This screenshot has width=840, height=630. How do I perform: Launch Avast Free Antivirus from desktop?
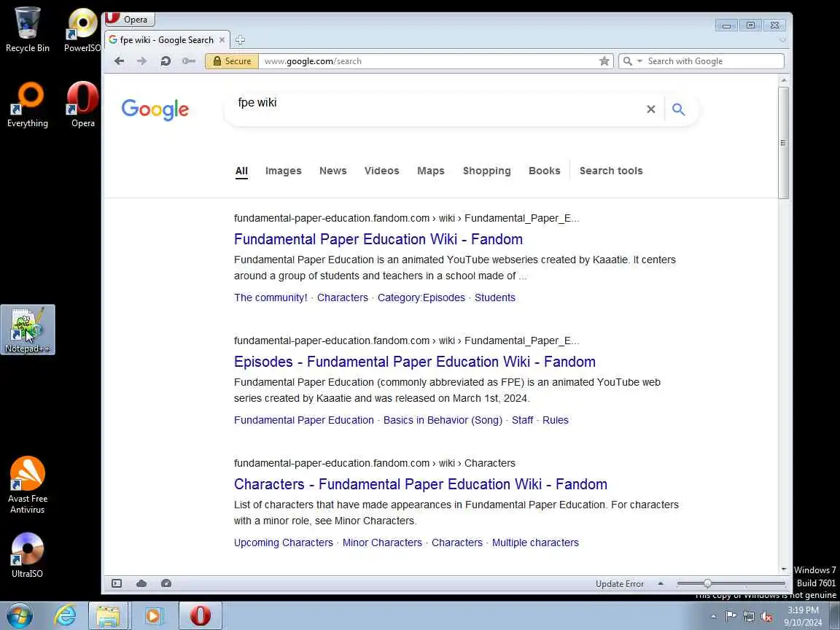[x=27, y=485]
